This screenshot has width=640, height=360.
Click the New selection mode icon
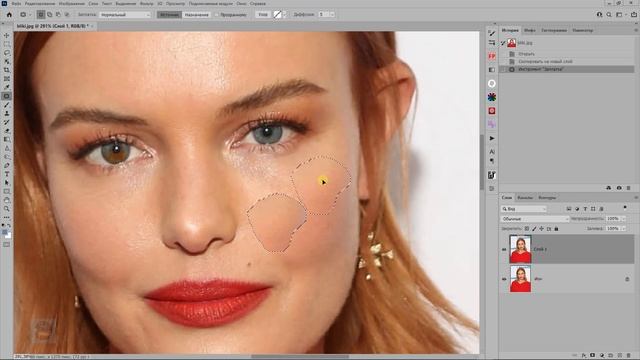(x=41, y=14)
